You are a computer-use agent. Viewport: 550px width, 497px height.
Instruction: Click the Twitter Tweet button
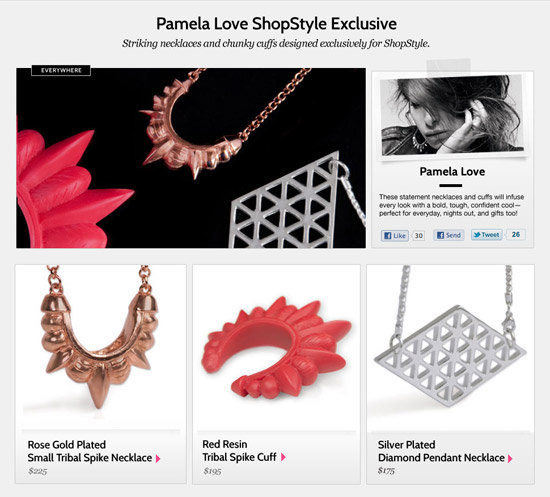(x=487, y=235)
